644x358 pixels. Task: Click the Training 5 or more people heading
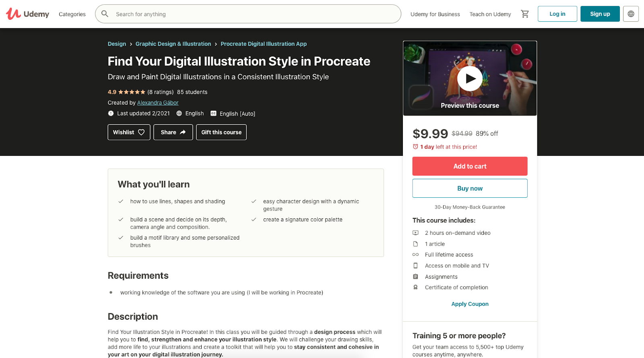(459, 336)
